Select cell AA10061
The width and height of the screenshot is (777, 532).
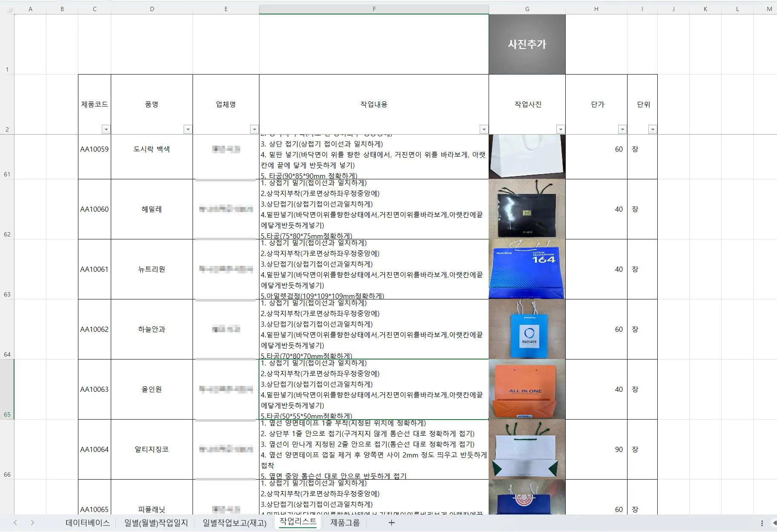click(x=95, y=269)
